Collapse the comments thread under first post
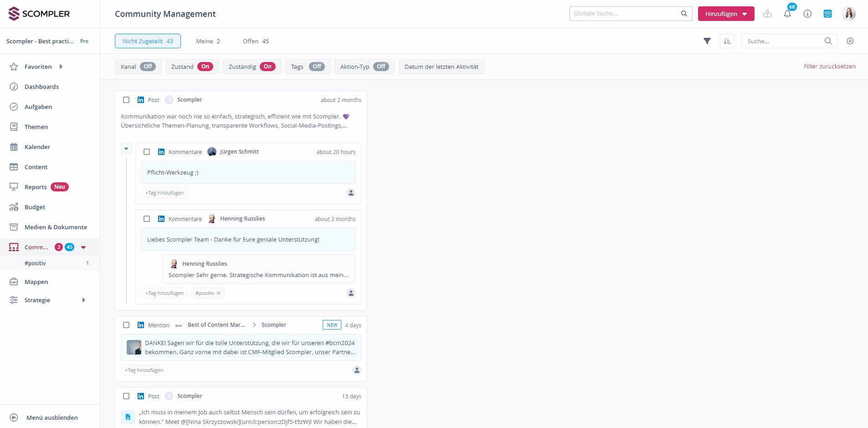The height and width of the screenshot is (428, 868). [126, 149]
